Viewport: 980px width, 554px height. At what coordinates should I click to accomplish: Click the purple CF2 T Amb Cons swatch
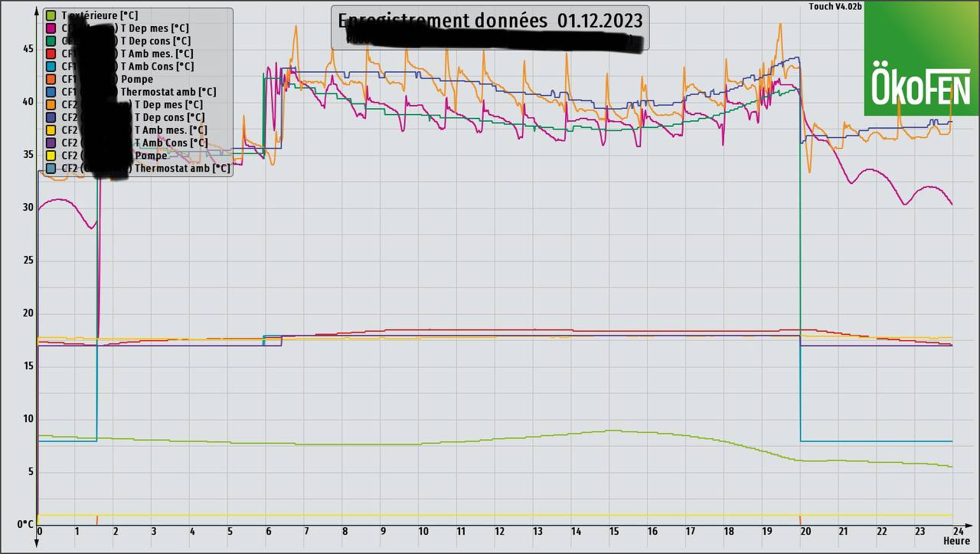tap(51, 143)
